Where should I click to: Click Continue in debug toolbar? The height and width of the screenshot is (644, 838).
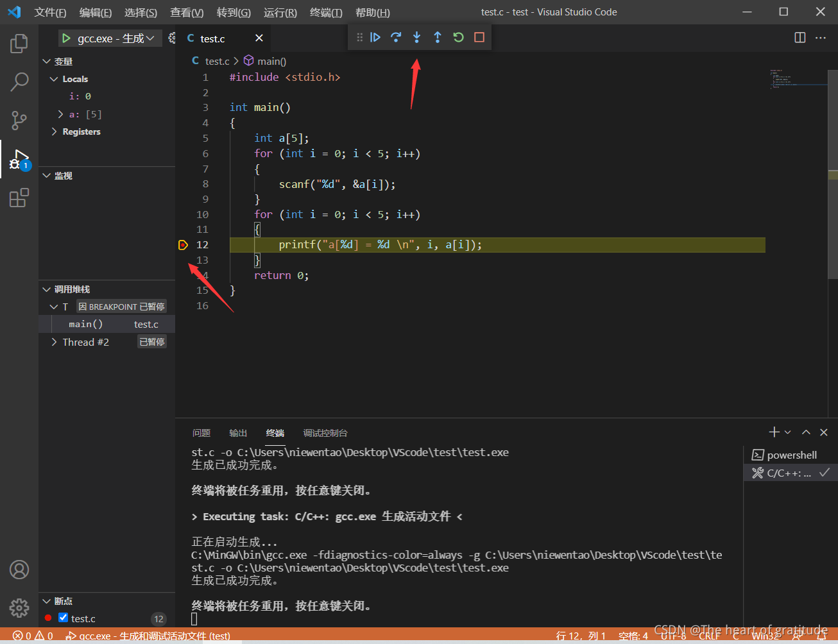(375, 37)
